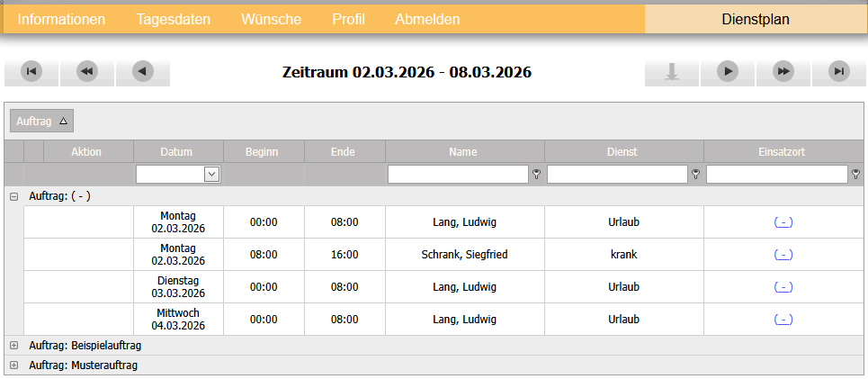Viewport: 868px width, 379px height.
Task: Open the Datum filter dropdown
Action: coord(212,175)
